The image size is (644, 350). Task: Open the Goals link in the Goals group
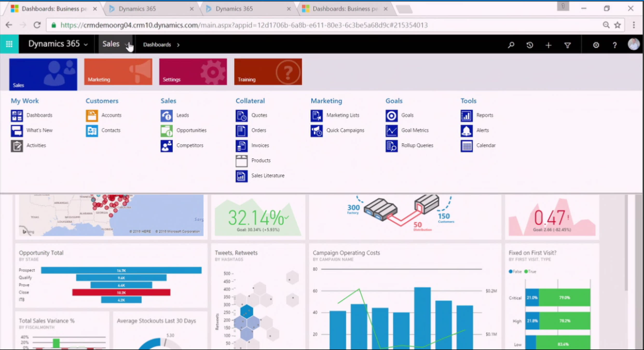(x=407, y=115)
